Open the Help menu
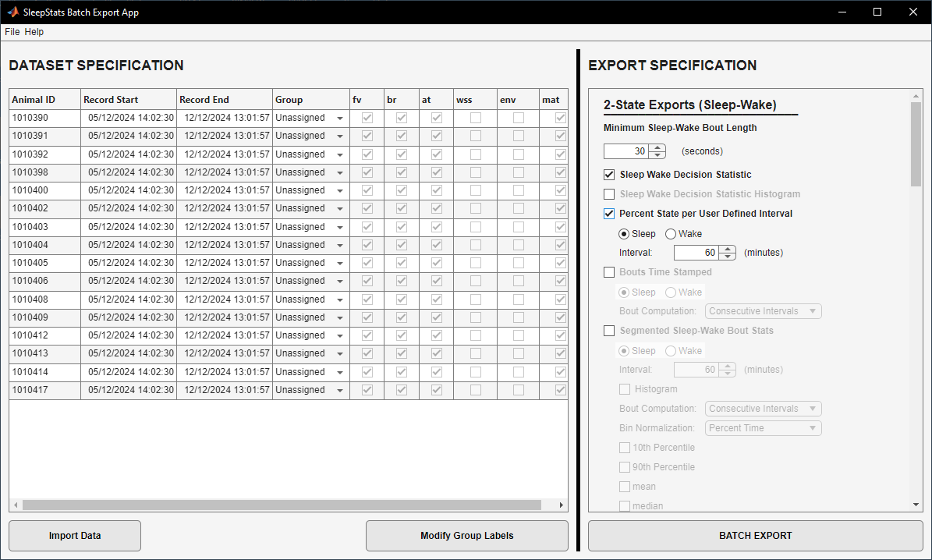The width and height of the screenshot is (932, 560). [x=34, y=32]
